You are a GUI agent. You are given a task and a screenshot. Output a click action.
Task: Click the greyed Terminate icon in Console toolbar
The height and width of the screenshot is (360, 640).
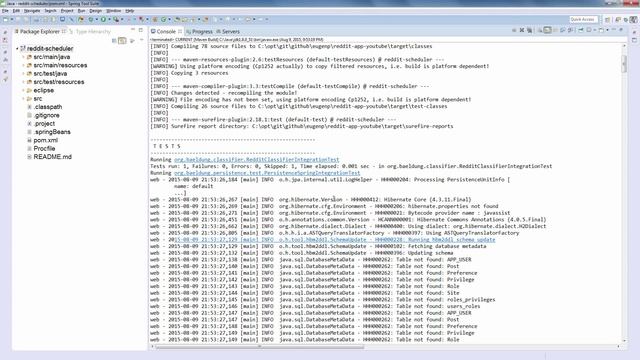pyautogui.click(x=514, y=30)
